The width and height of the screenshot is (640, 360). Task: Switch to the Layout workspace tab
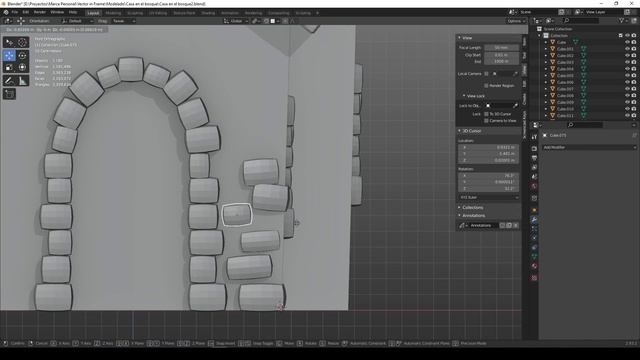[x=93, y=13]
